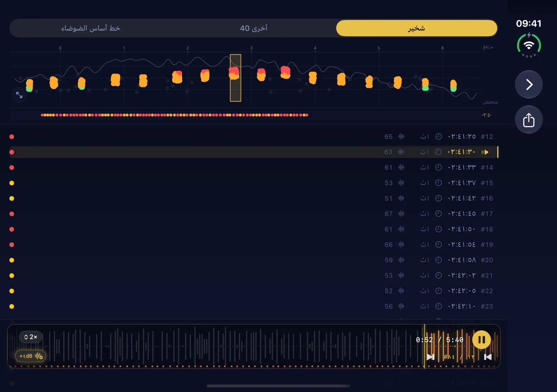Play snore entry #18
Image resolution: width=557 pixels, height=392 pixels.
[x=253, y=229]
